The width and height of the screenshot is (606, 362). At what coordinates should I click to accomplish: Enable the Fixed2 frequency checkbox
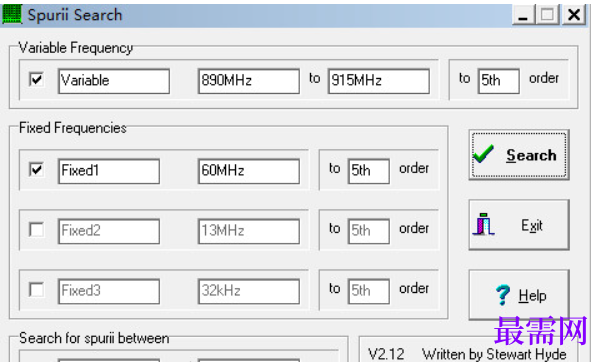(36, 230)
